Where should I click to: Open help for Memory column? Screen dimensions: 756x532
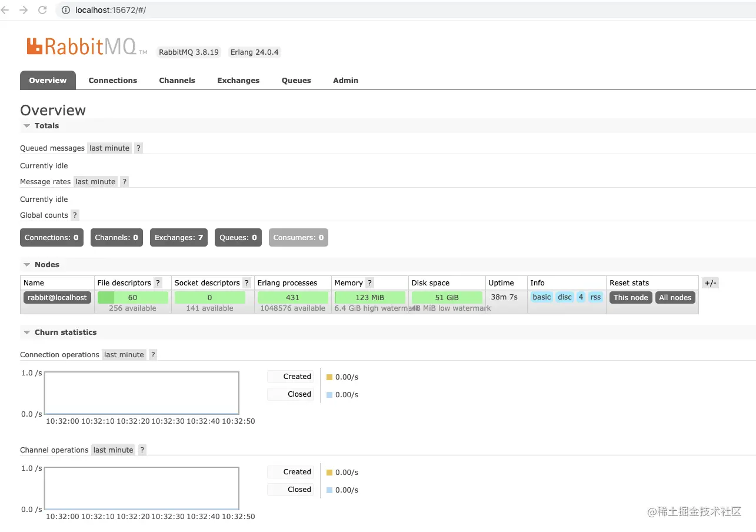[369, 283]
